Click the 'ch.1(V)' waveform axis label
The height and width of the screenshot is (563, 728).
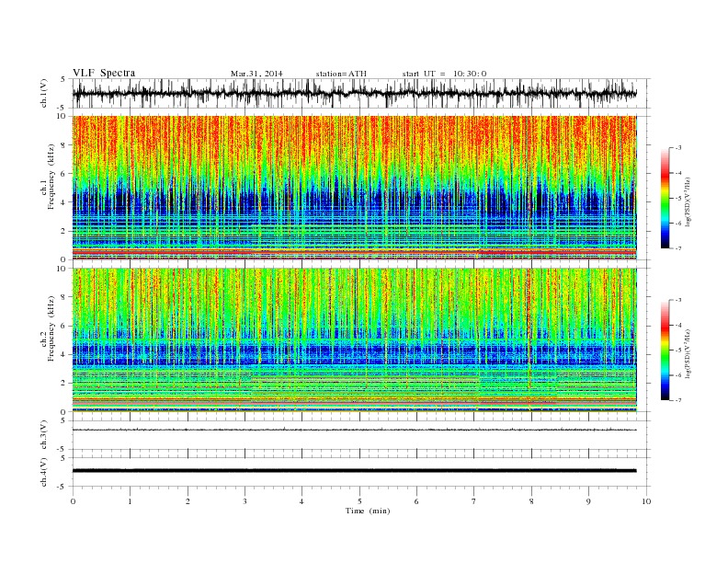(44, 93)
